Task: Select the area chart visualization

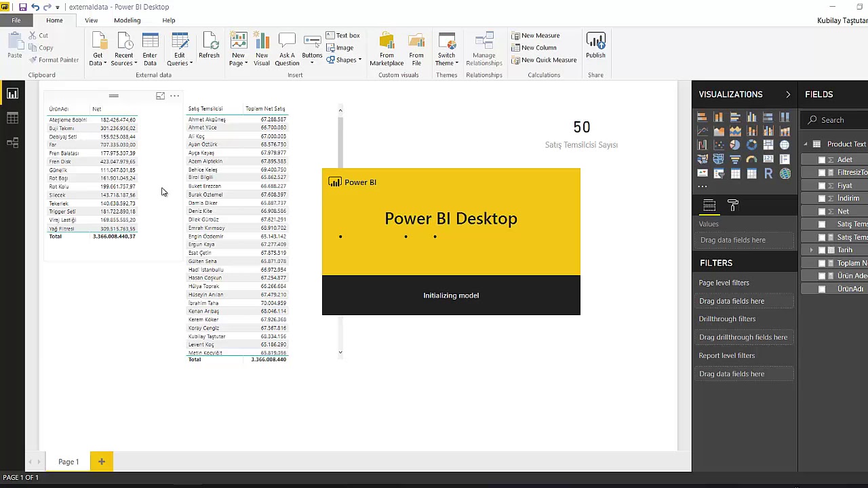Action: coord(719,131)
